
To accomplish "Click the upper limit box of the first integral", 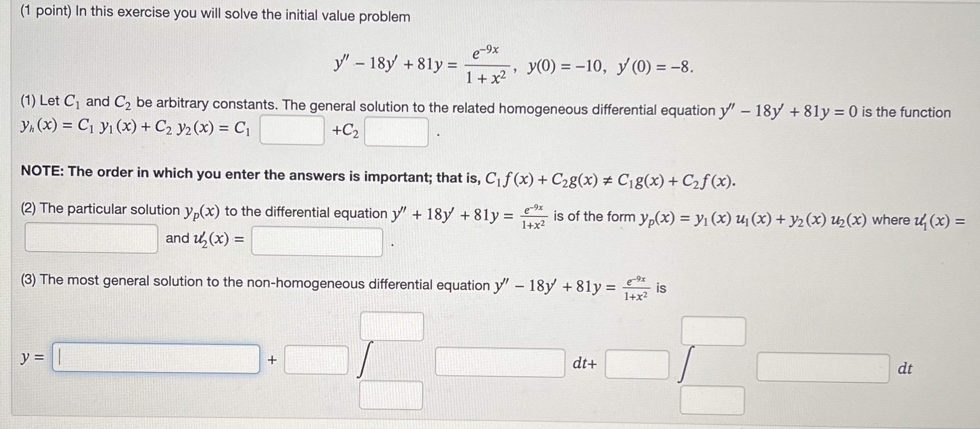I will click(x=392, y=327).
